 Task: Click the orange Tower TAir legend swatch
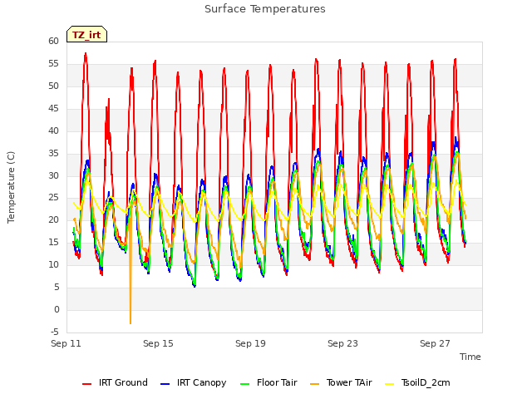pos(314,383)
